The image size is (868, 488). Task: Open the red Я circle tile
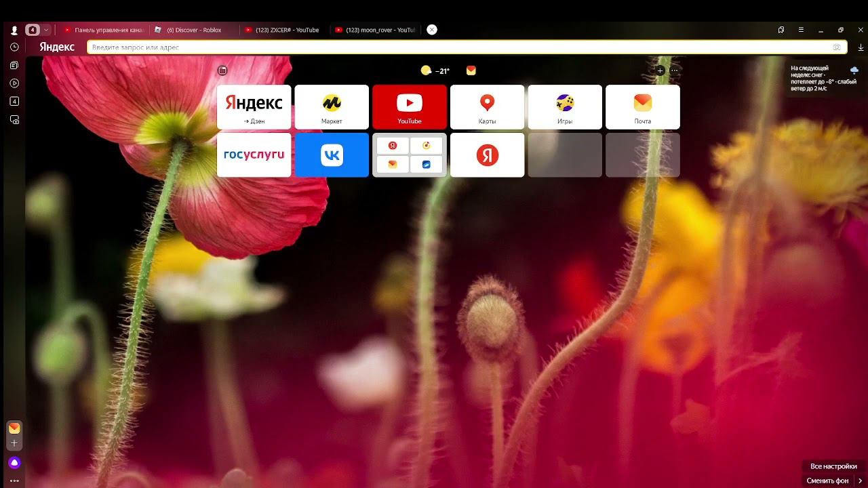(487, 155)
